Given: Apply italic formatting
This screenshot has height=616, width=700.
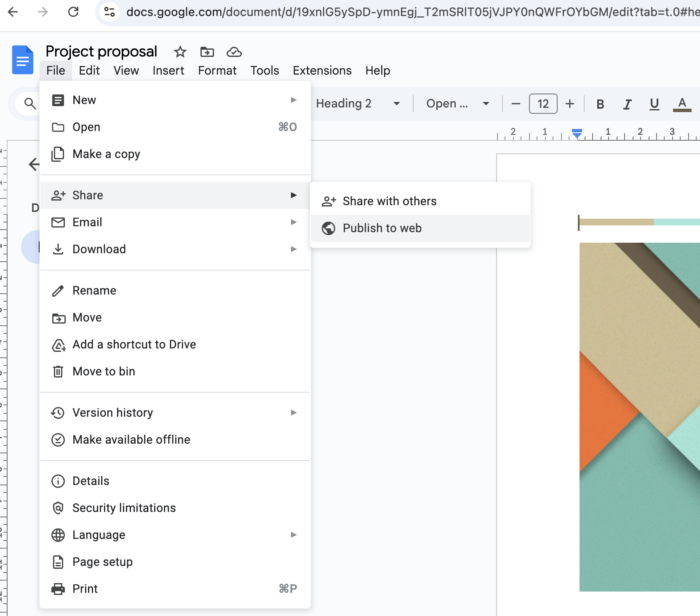Looking at the screenshot, I should 627,104.
